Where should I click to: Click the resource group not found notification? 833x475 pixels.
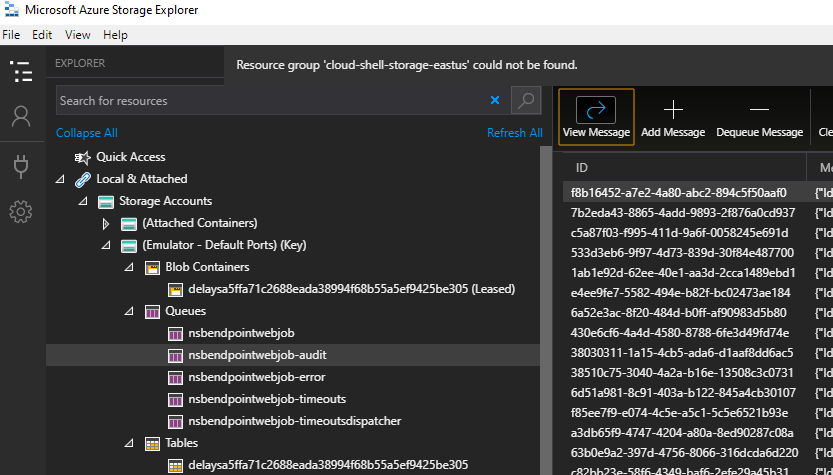click(x=407, y=65)
